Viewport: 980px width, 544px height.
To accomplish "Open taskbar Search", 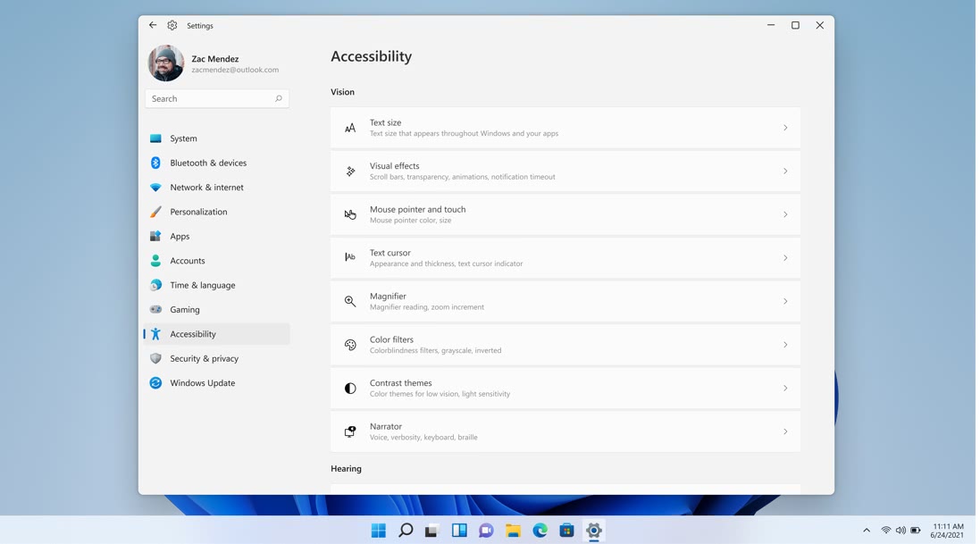I will tap(406, 531).
